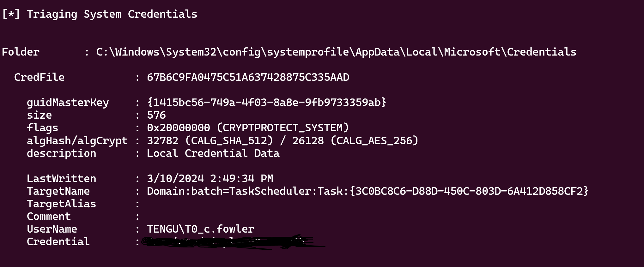Click the Folder path ending in Microsoft\Credentials
The height and width of the screenshot is (267, 644).
(x=336, y=52)
